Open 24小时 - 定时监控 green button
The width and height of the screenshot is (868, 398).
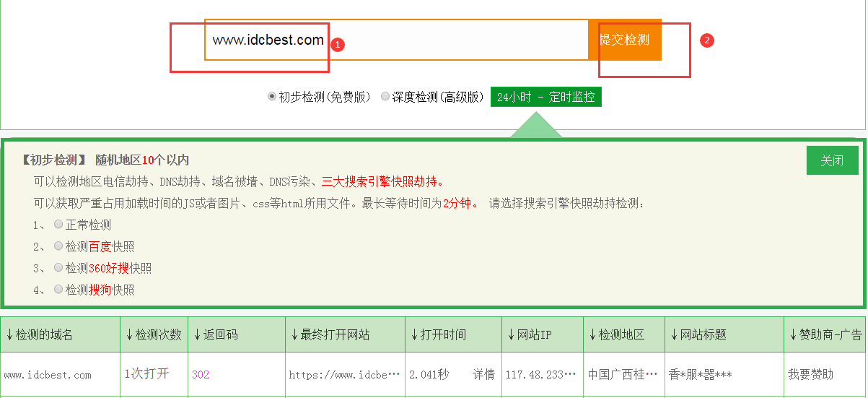point(545,97)
